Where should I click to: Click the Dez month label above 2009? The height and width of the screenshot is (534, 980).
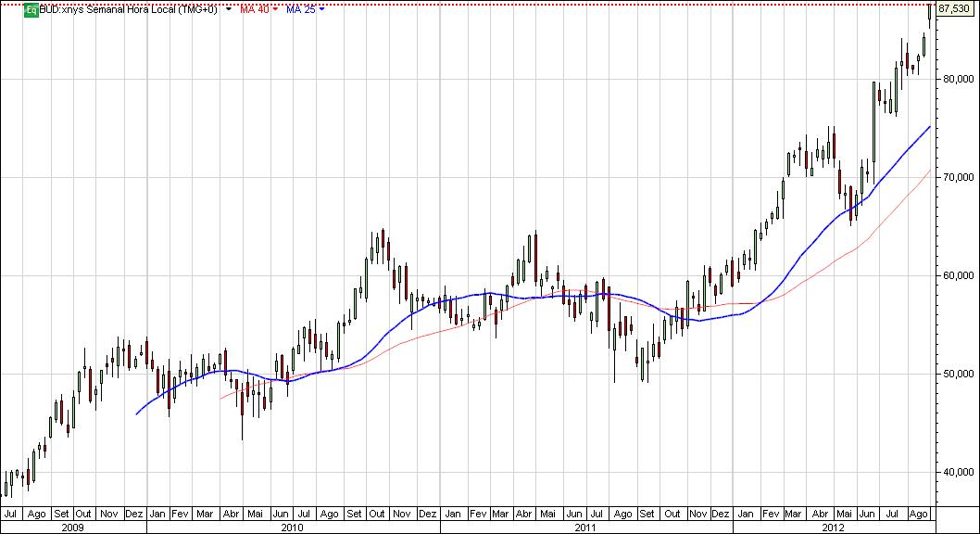click(x=133, y=514)
